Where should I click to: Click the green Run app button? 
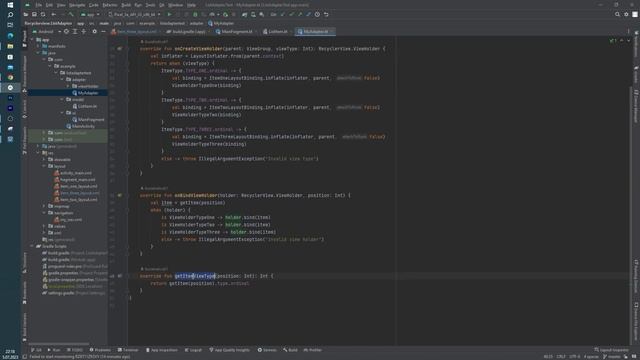169,14
